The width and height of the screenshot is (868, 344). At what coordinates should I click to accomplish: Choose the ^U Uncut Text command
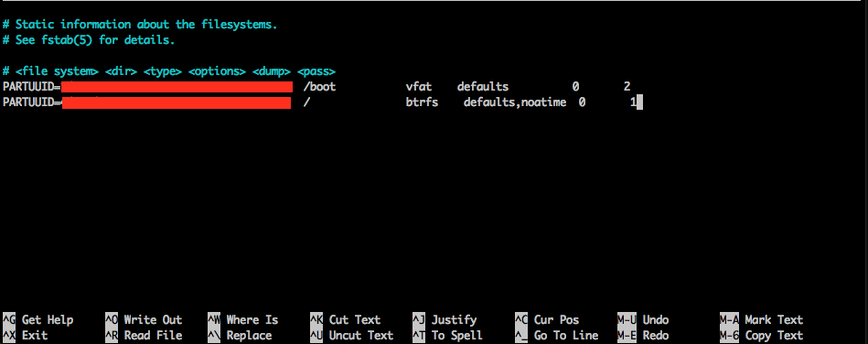[352, 335]
